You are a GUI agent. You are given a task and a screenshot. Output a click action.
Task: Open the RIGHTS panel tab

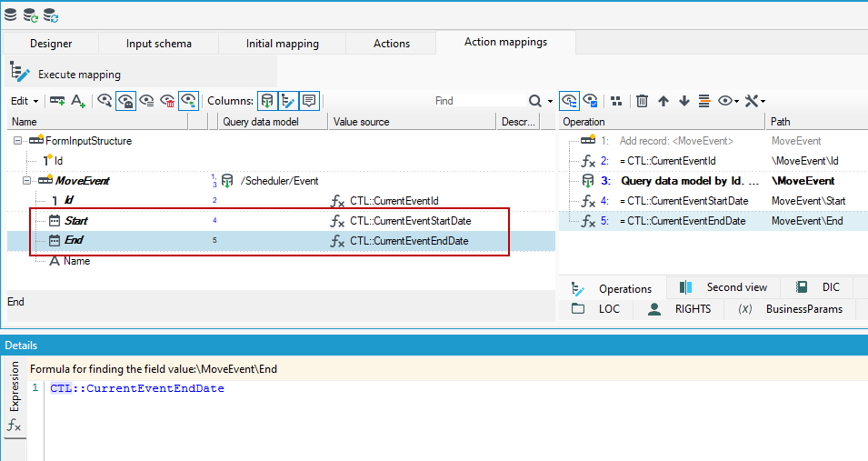(679, 308)
